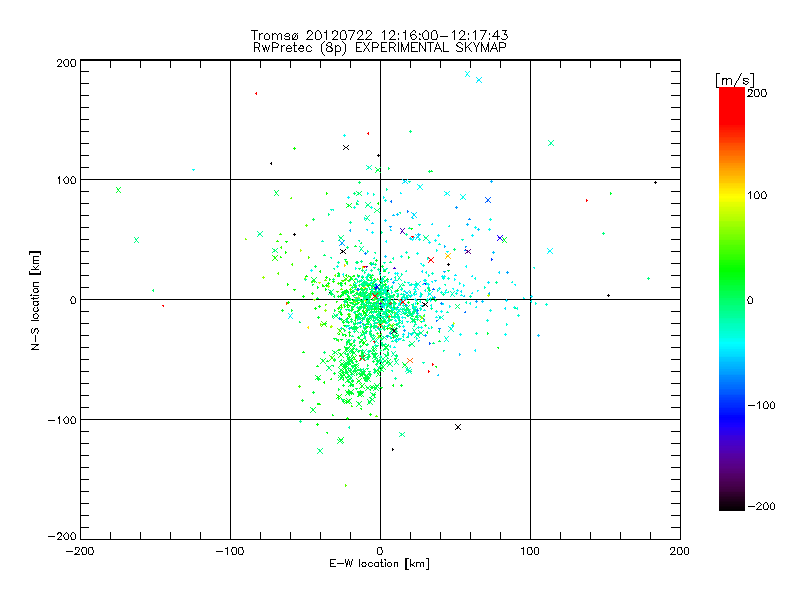Click the black dot near 8 km east, -125 km south
800x600 pixels.
(392, 449)
